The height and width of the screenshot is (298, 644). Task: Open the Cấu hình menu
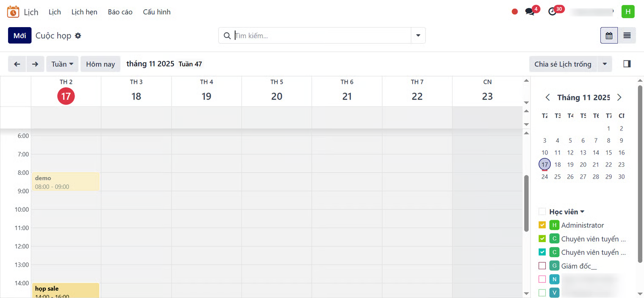[x=157, y=12]
